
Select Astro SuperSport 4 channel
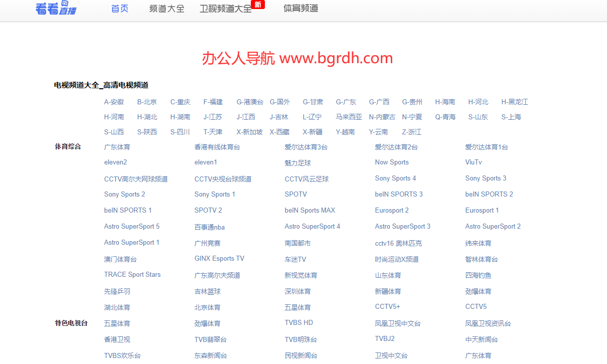[x=313, y=226]
